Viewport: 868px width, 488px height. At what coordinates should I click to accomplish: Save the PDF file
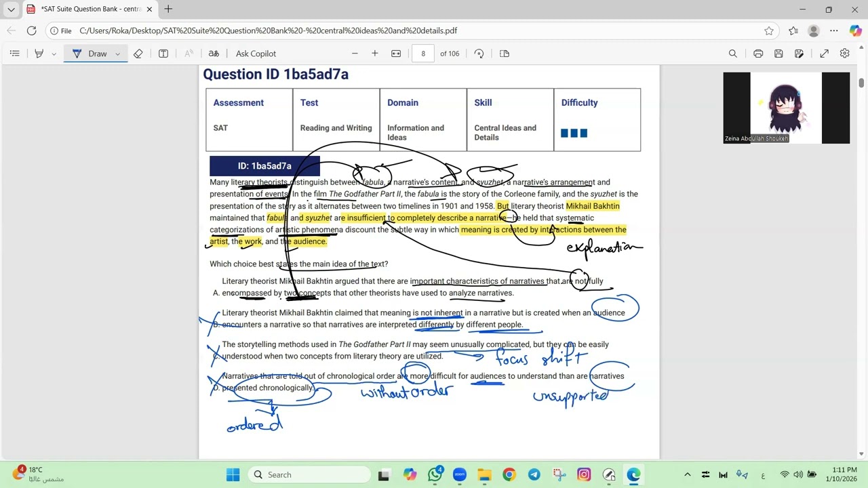pos(778,54)
